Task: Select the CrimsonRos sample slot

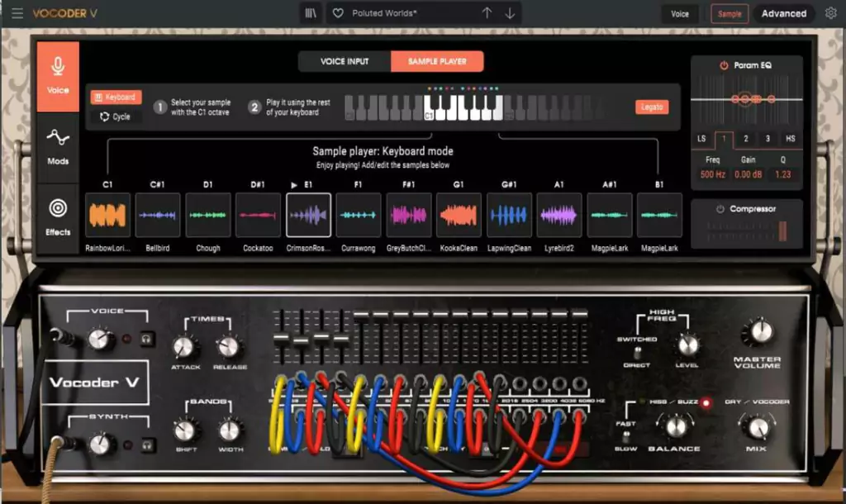Action: coord(308,215)
